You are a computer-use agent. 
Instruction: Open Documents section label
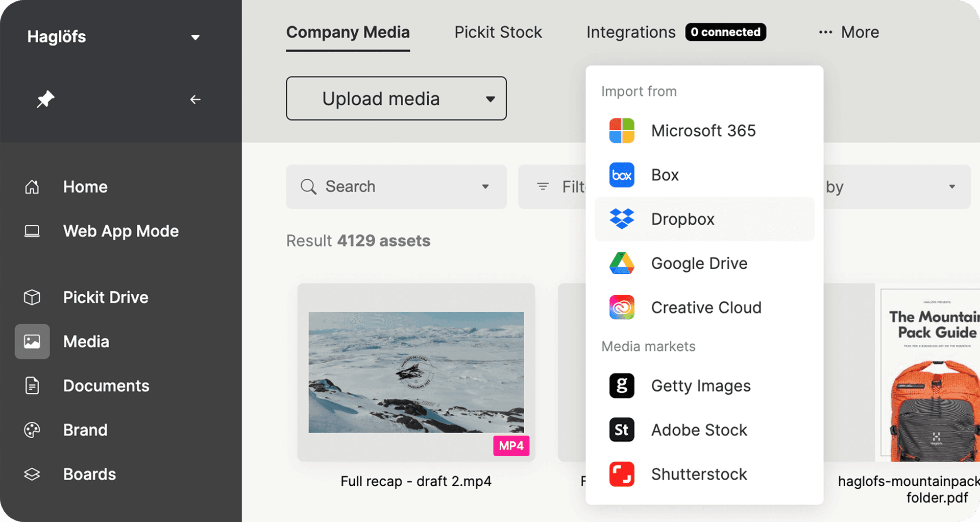pos(106,386)
